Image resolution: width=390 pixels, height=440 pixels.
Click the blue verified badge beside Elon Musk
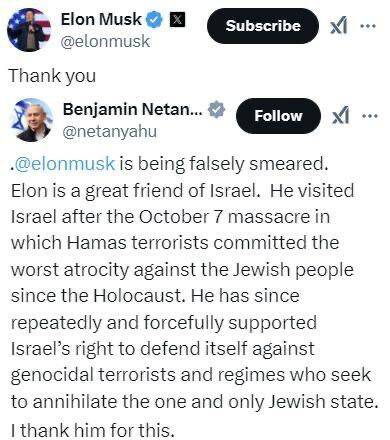click(155, 19)
